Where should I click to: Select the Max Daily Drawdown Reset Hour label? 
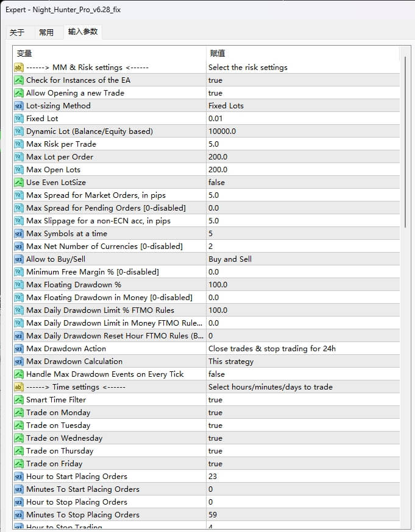point(115,336)
